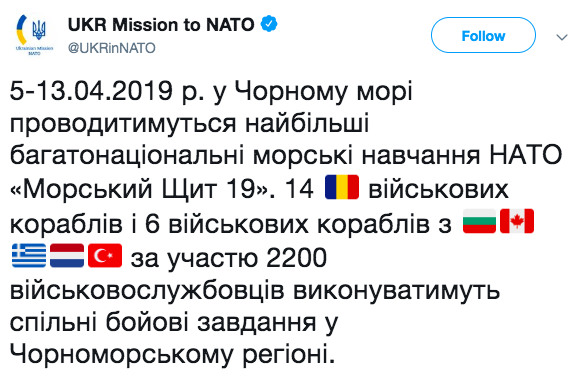
Task: Click the word багатонаціональні in the tweet
Action: pos(127,156)
